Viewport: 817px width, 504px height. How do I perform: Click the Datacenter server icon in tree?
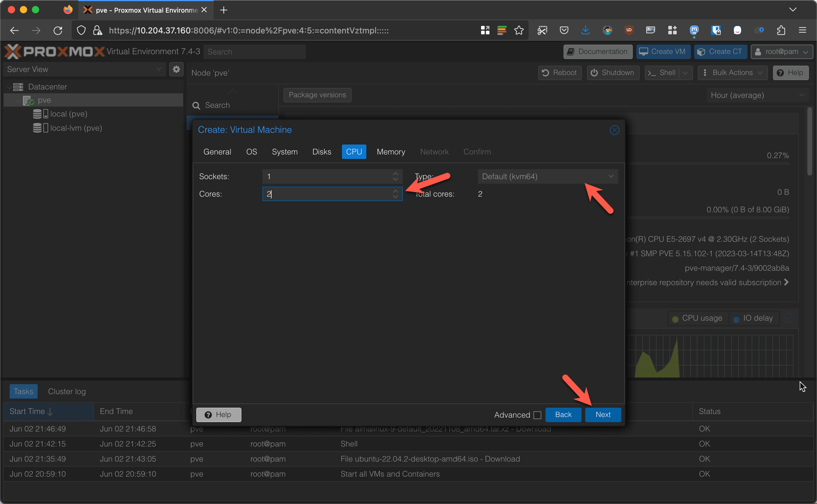pos(18,87)
